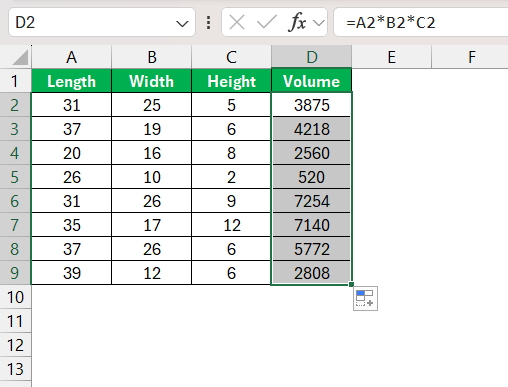Select column E header

click(x=392, y=57)
